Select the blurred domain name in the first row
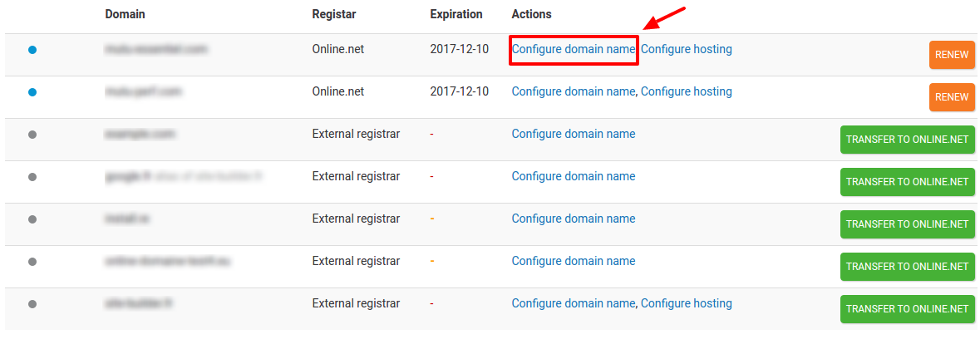Image resolution: width=980 pixels, height=344 pixels. (x=155, y=50)
